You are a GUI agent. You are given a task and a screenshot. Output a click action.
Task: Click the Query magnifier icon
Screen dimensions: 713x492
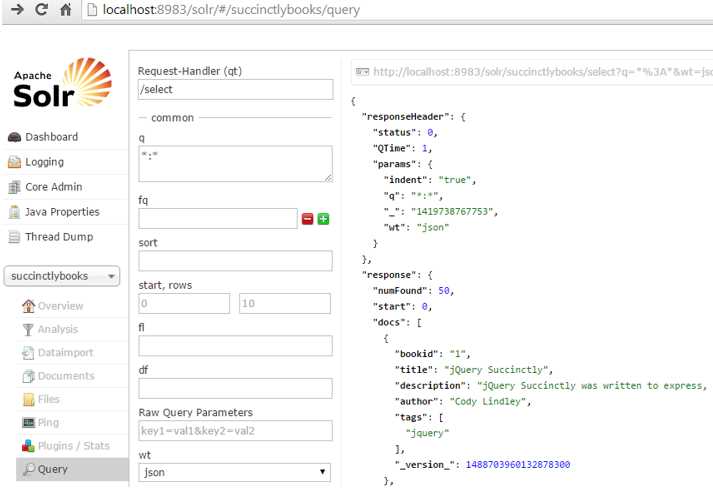(29, 469)
